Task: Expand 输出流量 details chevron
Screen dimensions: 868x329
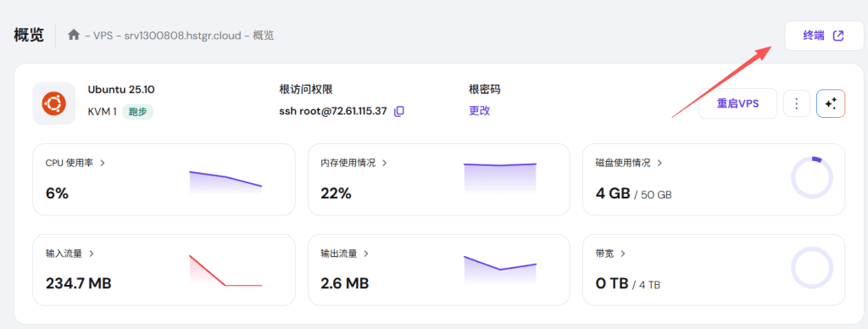Action: (x=366, y=254)
